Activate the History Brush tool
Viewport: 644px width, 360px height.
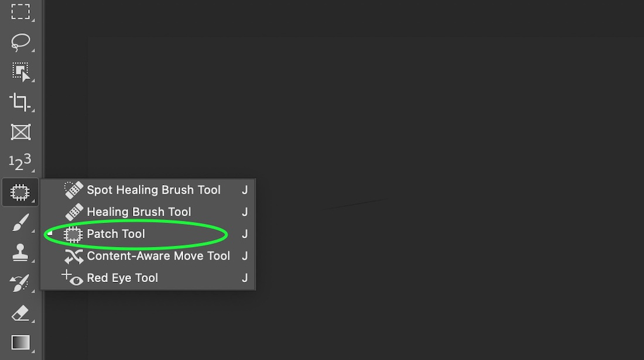[x=20, y=282]
